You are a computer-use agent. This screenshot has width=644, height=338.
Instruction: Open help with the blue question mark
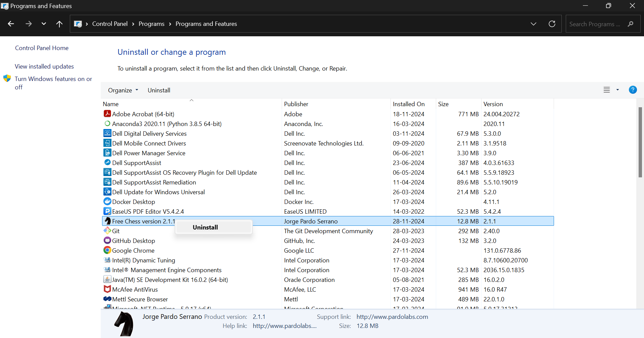click(x=633, y=90)
